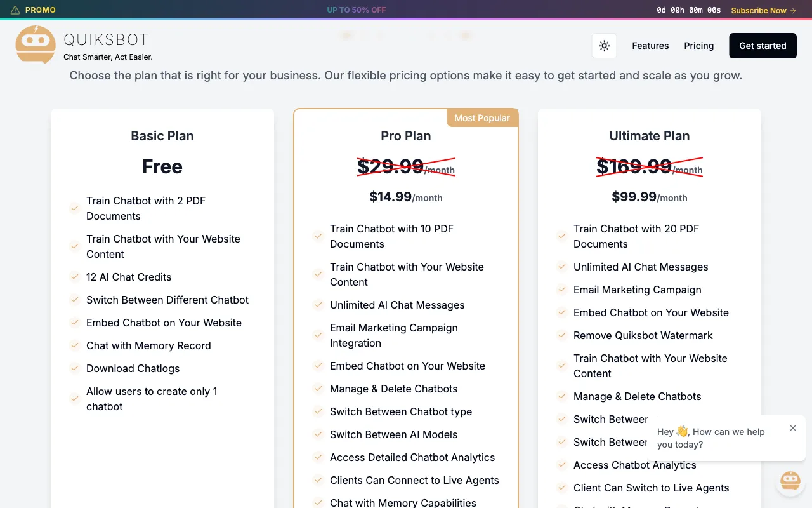Image resolution: width=812 pixels, height=508 pixels.
Task: Open the Pricing page
Action: pyautogui.click(x=698, y=46)
